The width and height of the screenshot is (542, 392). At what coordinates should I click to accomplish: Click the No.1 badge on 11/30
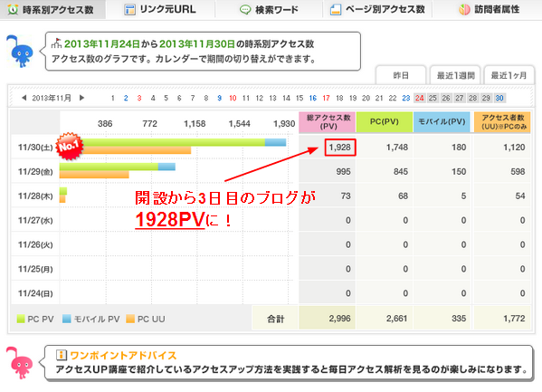point(70,146)
